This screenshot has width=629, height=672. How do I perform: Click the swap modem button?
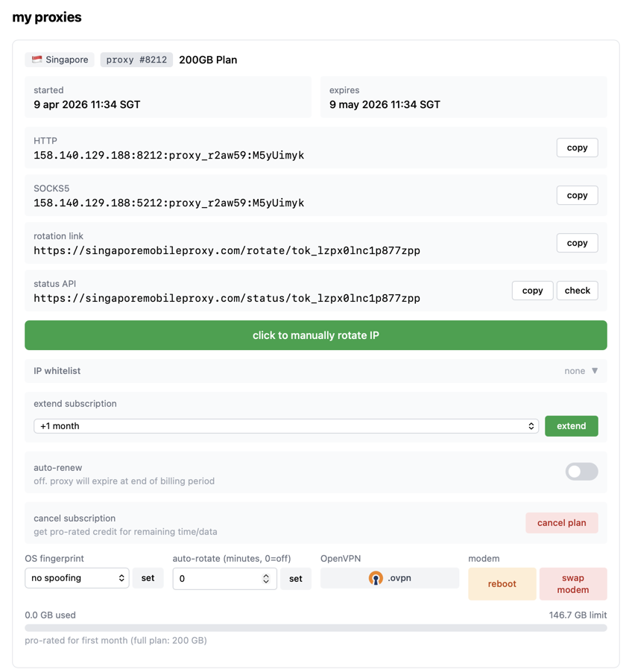(x=572, y=584)
